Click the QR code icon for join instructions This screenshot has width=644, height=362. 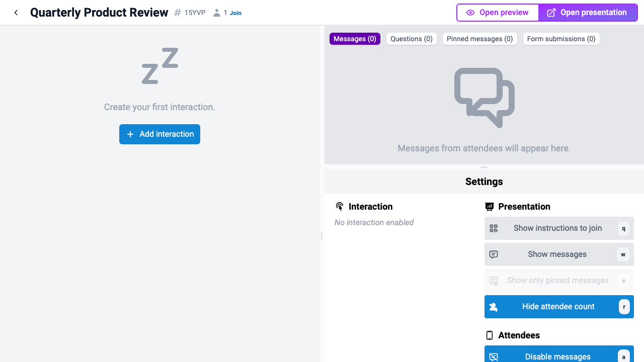point(494,228)
